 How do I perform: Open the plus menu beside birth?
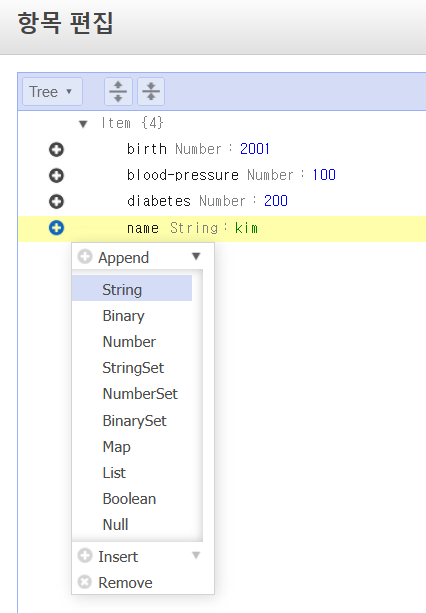[56, 149]
